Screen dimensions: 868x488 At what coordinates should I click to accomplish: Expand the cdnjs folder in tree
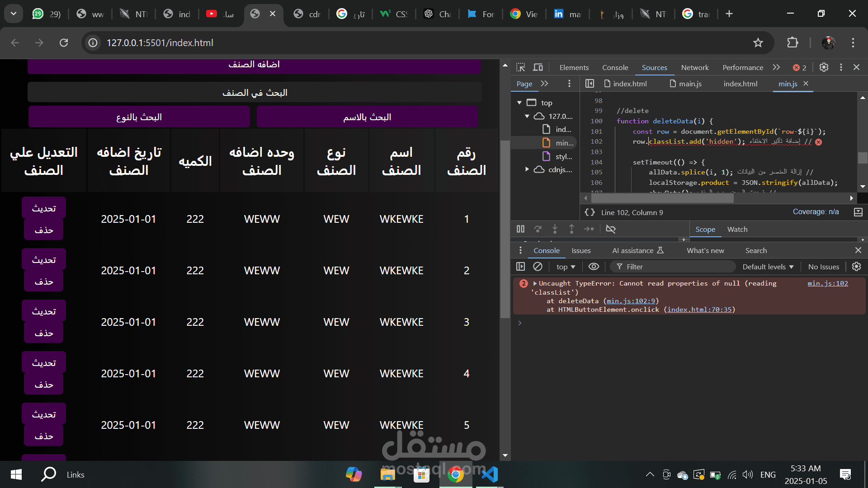[x=527, y=169]
